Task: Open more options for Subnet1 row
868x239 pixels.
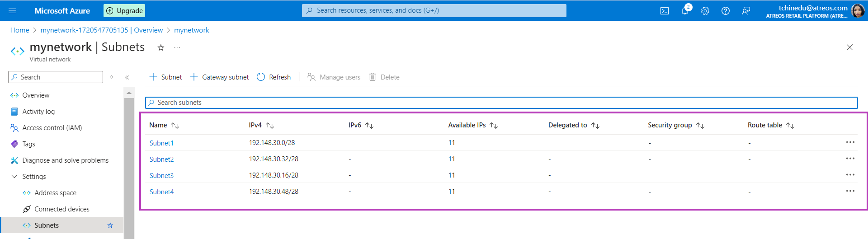Action: coord(850,142)
